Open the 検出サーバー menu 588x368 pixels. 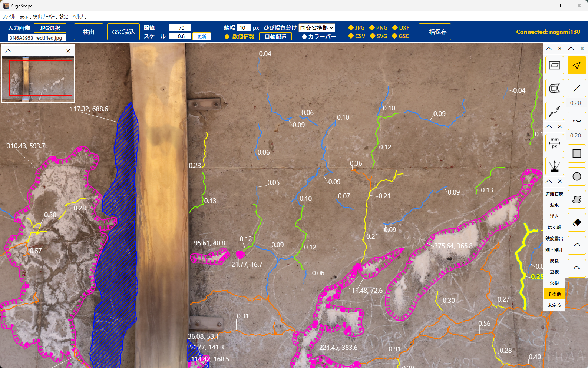coord(43,17)
